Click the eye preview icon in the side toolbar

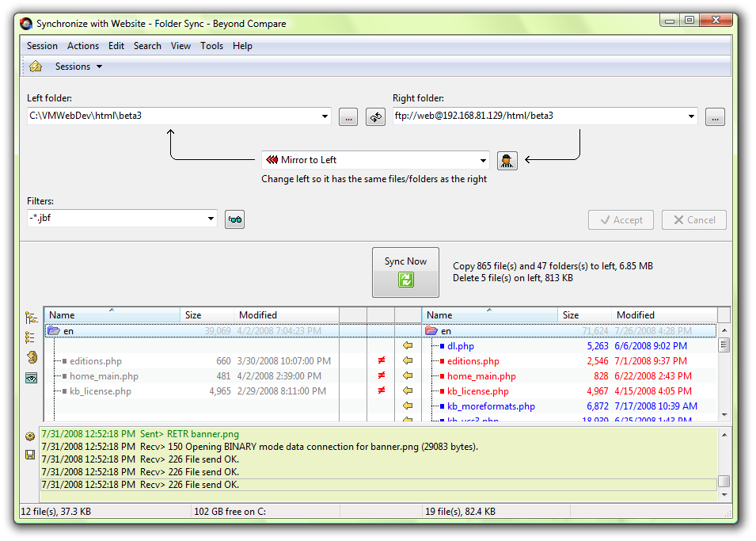pyautogui.click(x=32, y=378)
